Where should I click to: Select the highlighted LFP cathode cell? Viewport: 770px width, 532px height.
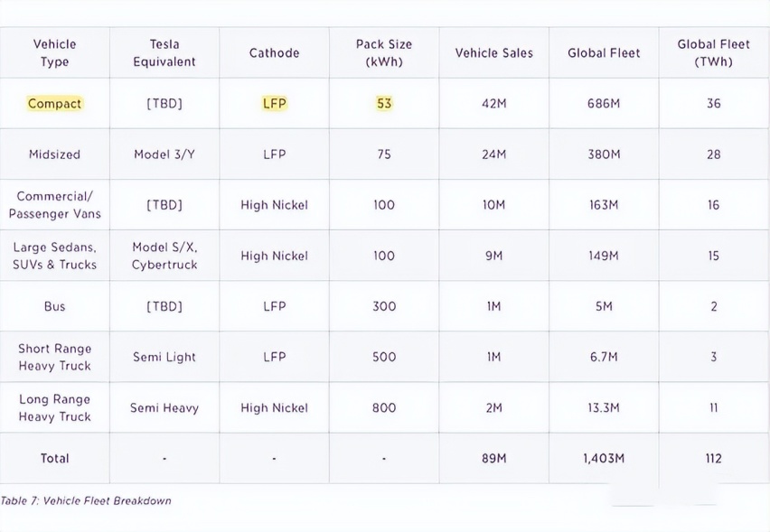click(274, 104)
